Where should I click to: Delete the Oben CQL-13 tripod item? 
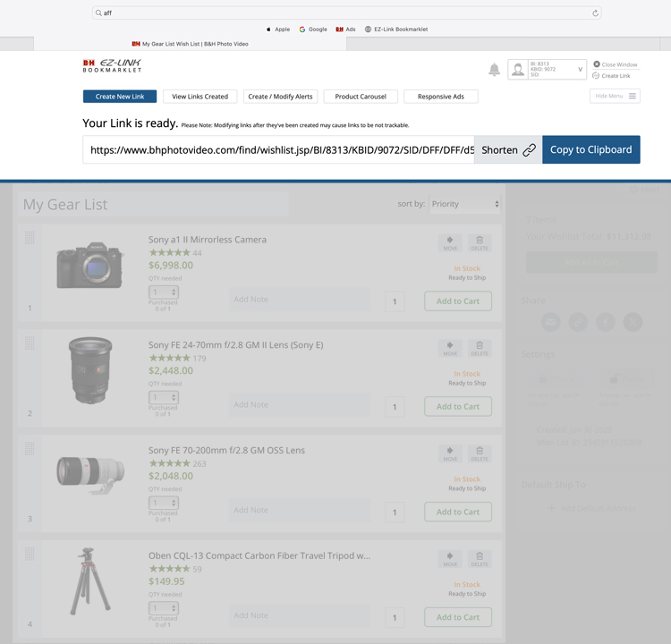(480, 559)
